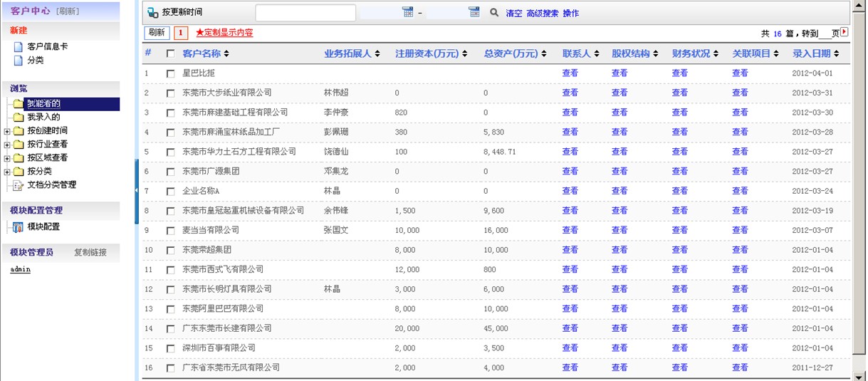Screen dimensions: 868x381
Task: Check 广东省东莞市无风有限公司 row checkbox
Action: tap(170, 368)
